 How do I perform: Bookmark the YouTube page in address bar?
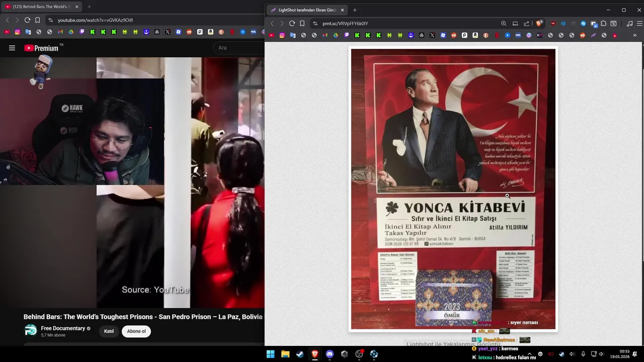coord(38,20)
